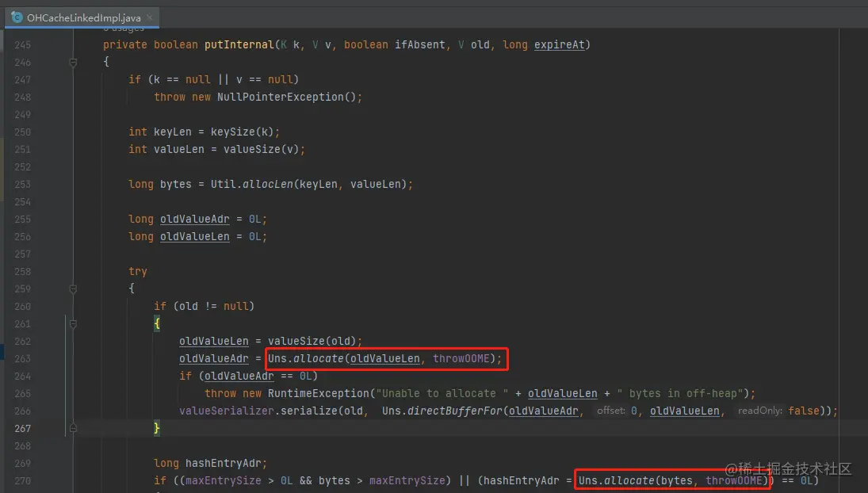Click the highlighted opening brace on line 261
The width and height of the screenshot is (868, 493).
(x=157, y=323)
